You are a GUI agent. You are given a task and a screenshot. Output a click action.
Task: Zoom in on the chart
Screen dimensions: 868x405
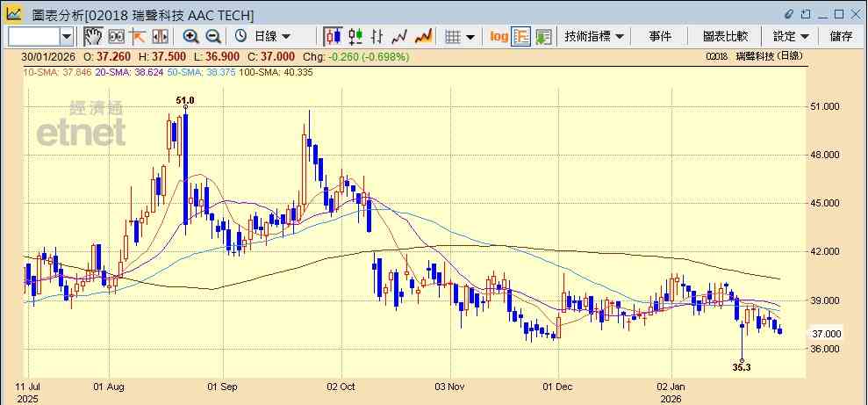click(191, 37)
